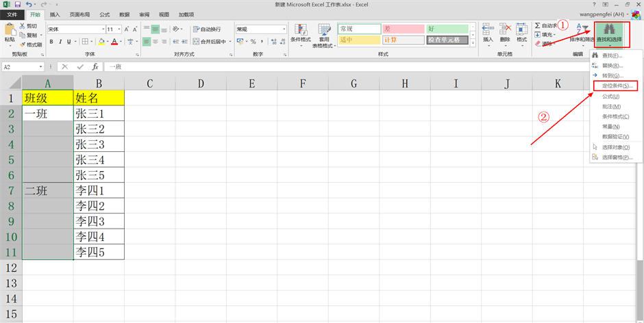Click cell B7 containing 李四1
The image size is (644, 323).
pos(99,190)
